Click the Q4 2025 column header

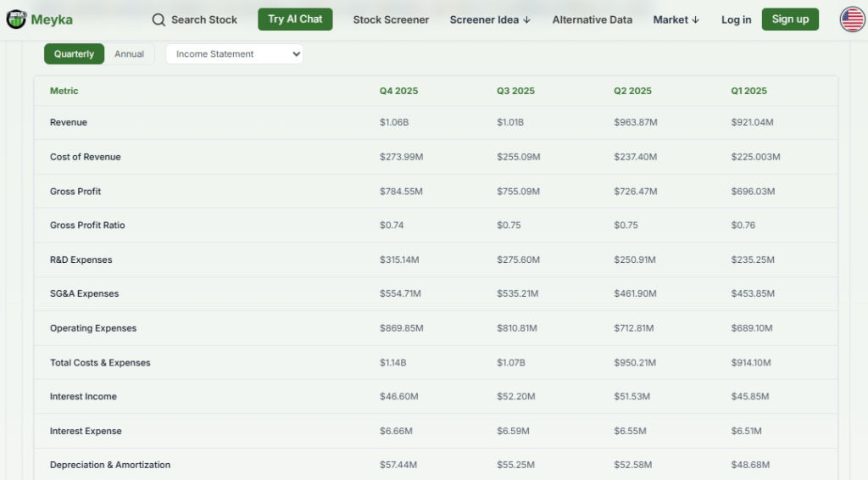click(x=398, y=91)
